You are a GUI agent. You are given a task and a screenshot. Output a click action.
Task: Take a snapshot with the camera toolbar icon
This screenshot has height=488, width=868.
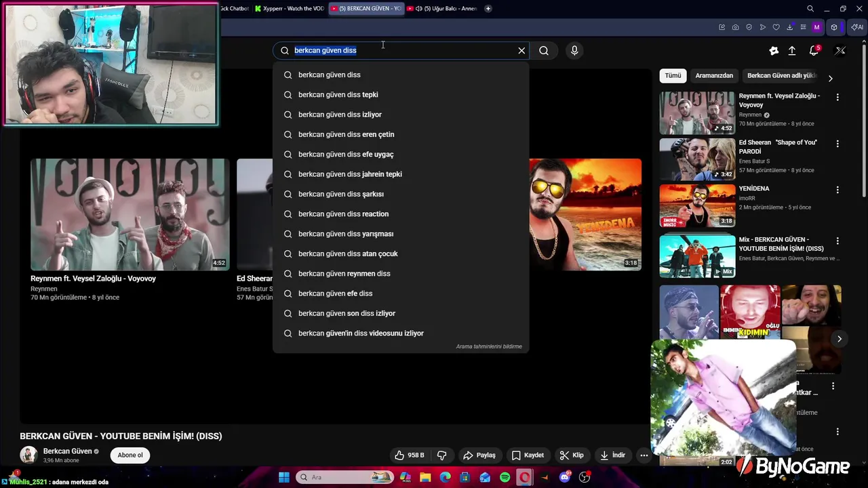tap(736, 27)
